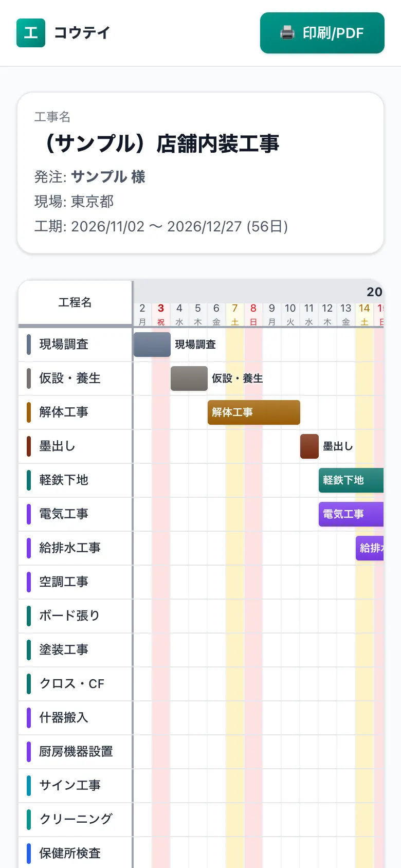Screen dimensions: 401x868
Task: Select the 現場調査 gantt bar
Action: pyautogui.click(x=152, y=345)
